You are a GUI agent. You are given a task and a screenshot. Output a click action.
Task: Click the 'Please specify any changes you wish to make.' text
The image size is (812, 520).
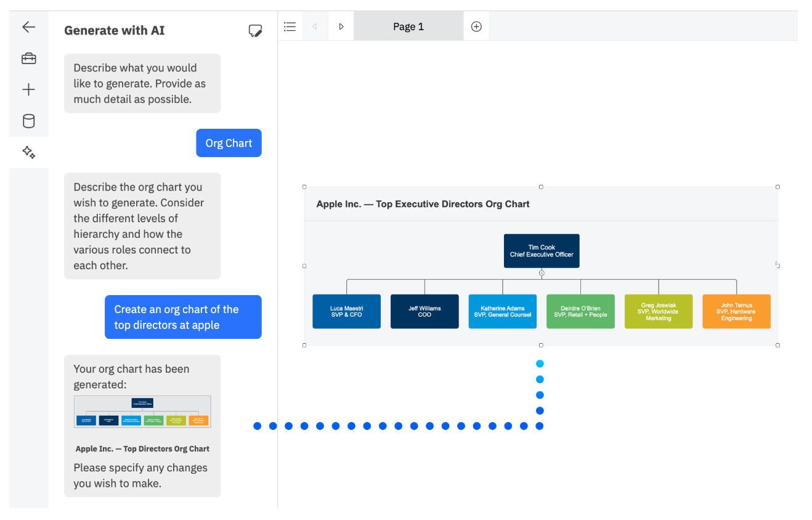click(x=140, y=476)
